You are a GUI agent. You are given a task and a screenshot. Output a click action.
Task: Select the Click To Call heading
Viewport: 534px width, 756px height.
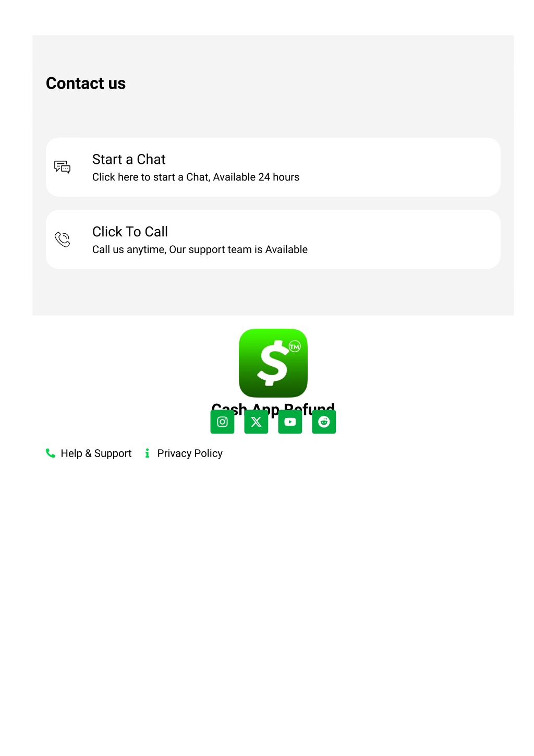pyautogui.click(x=130, y=232)
